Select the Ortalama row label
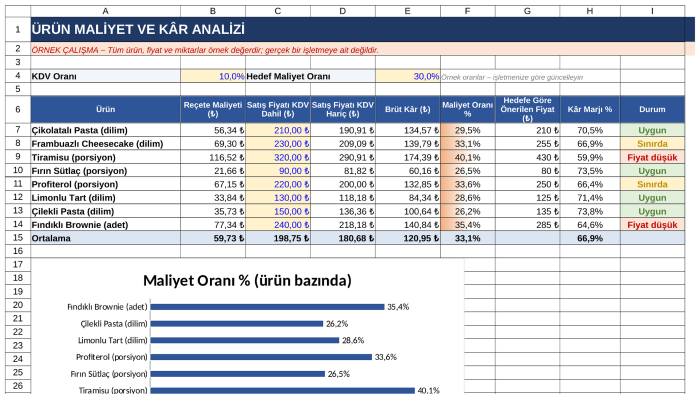 pos(105,238)
